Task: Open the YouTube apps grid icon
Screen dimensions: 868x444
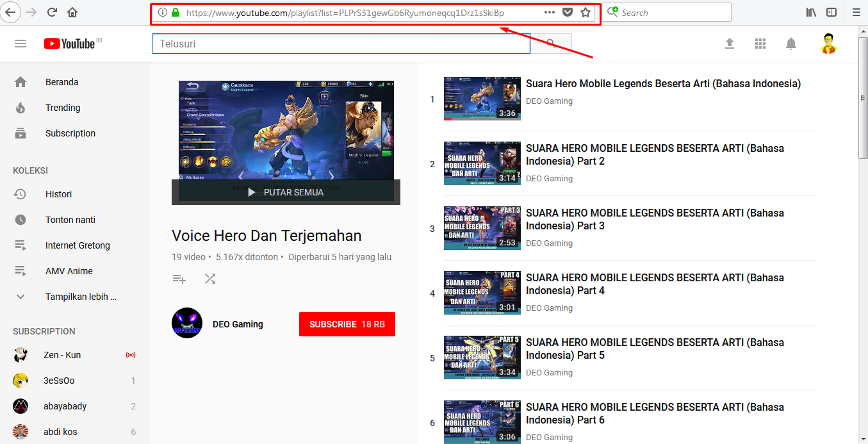Action: click(760, 44)
